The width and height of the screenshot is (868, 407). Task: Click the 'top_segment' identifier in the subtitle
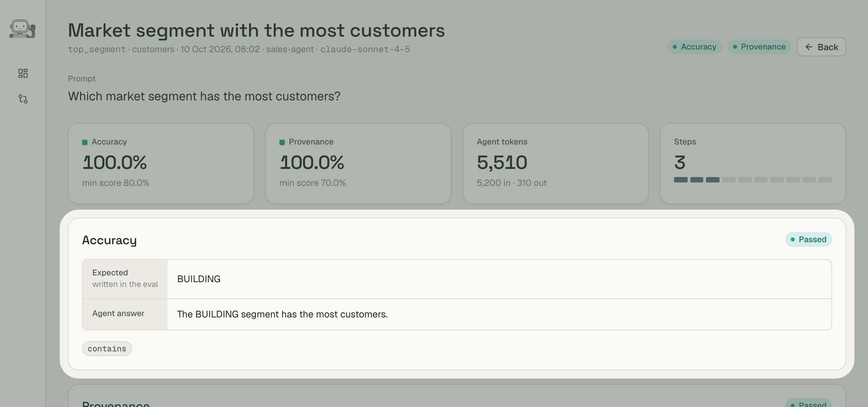coord(97,49)
